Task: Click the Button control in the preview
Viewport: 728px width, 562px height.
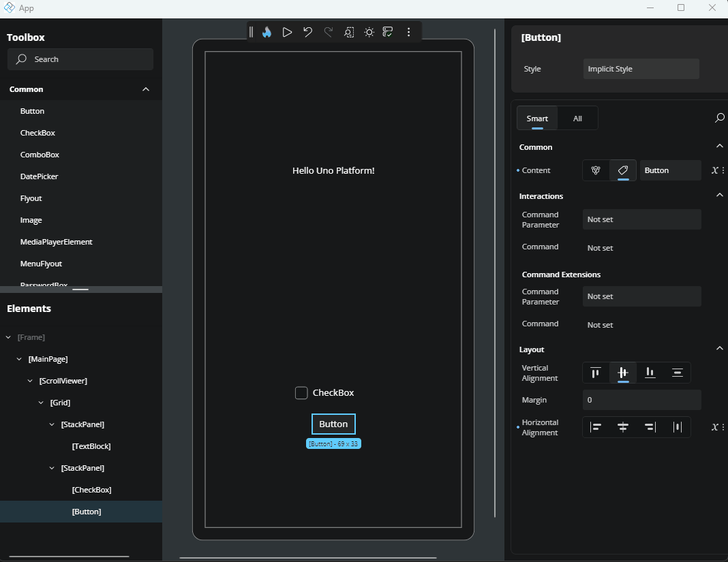Action: click(333, 424)
